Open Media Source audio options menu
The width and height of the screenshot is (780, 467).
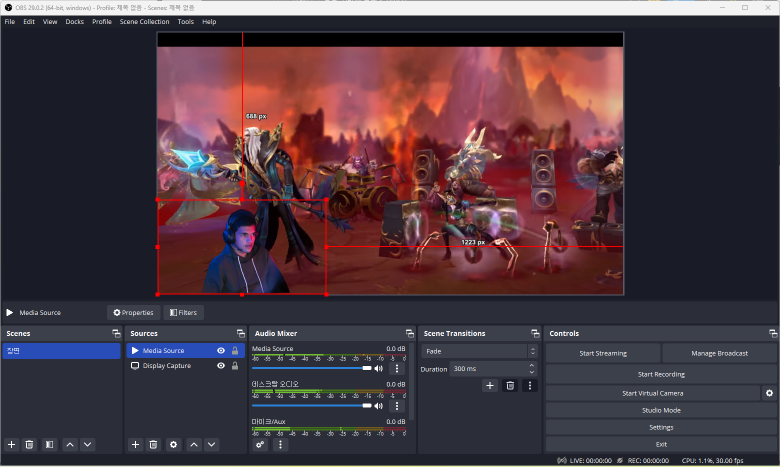tap(396, 369)
